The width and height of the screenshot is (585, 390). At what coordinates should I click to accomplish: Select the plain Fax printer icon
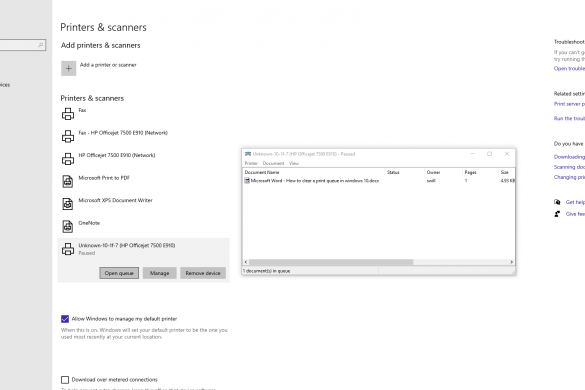pyautogui.click(x=68, y=114)
